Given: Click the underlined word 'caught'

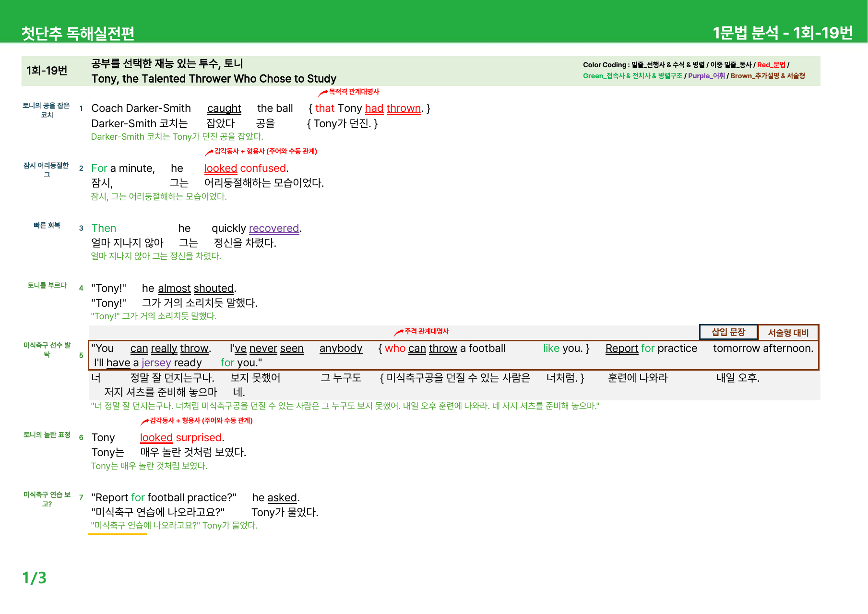Looking at the screenshot, I should pos(224,108).
